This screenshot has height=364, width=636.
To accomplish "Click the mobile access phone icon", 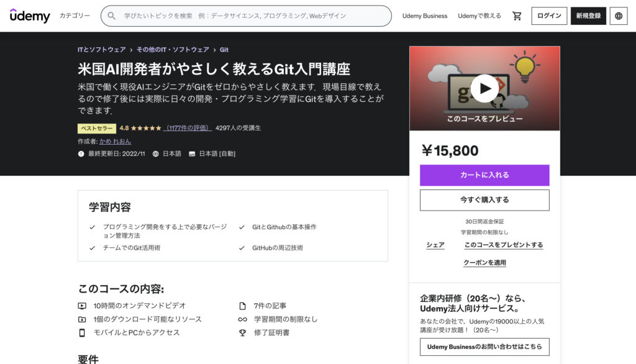I will tap(82, 333).
